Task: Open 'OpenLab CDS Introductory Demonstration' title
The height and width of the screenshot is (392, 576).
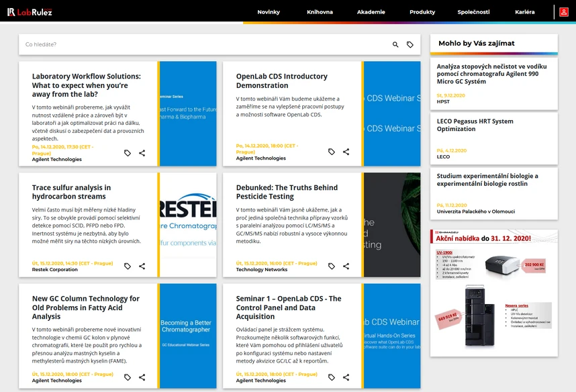Action: 282,81
